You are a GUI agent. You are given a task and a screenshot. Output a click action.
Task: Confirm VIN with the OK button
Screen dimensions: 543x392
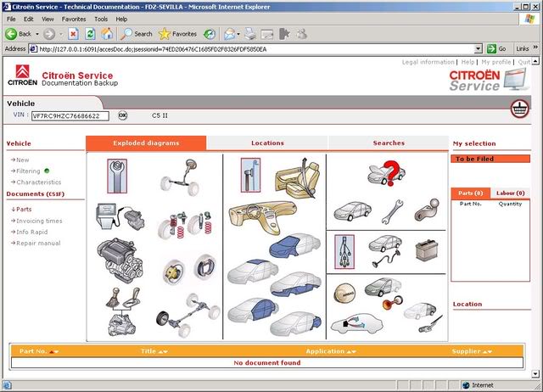(x=122, y=115)
